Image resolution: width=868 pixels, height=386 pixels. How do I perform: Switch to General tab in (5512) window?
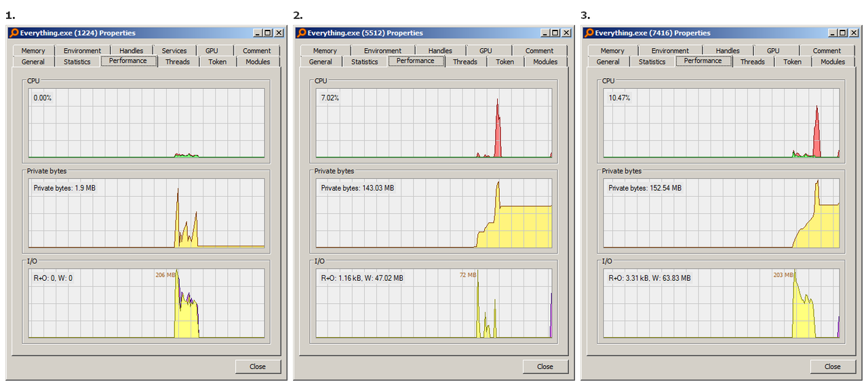coord(321,62)
